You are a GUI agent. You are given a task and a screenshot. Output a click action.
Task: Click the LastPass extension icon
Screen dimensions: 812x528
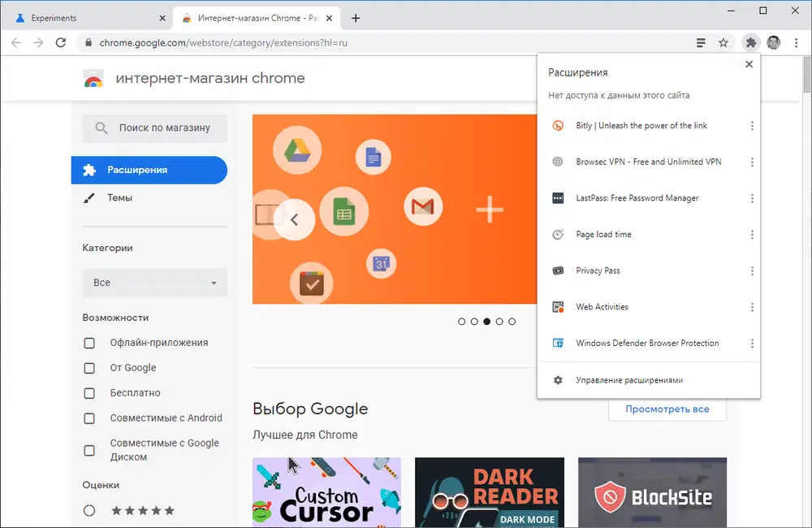(558, 198)
